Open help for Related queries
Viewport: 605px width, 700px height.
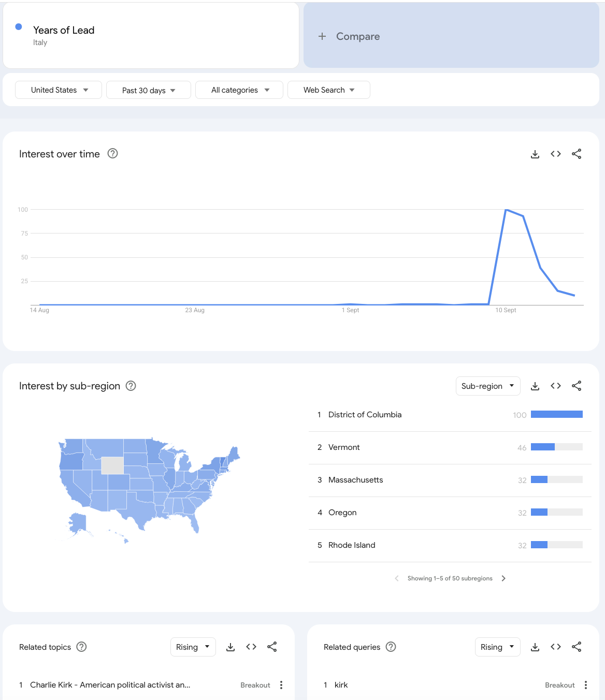coord(391,647)
